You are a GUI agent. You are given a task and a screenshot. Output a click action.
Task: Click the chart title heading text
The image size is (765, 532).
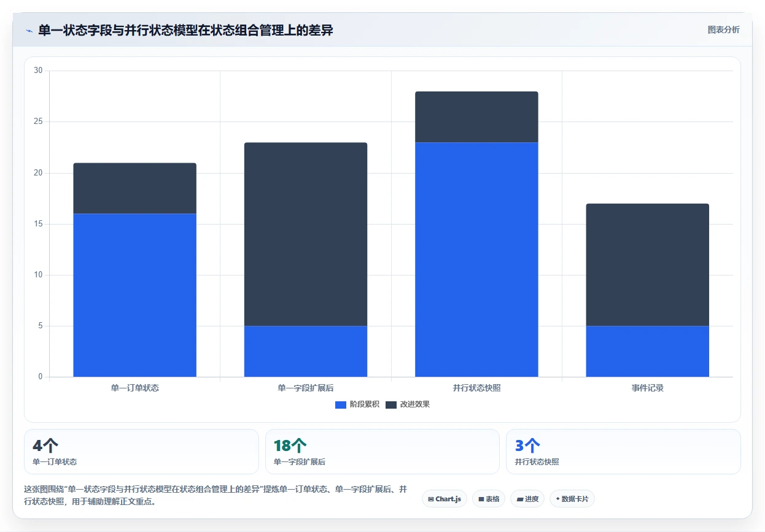(185, 30)
